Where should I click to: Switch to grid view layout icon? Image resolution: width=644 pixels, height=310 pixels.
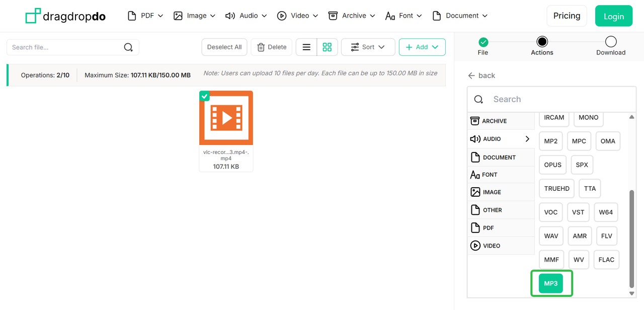pos(327,47)
